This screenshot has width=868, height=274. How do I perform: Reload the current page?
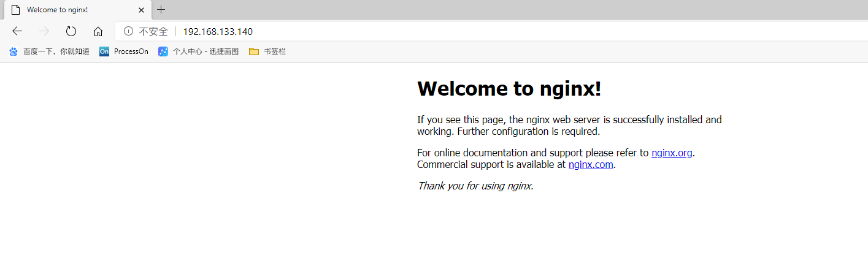pyautogui.click(x=71, y=31)
